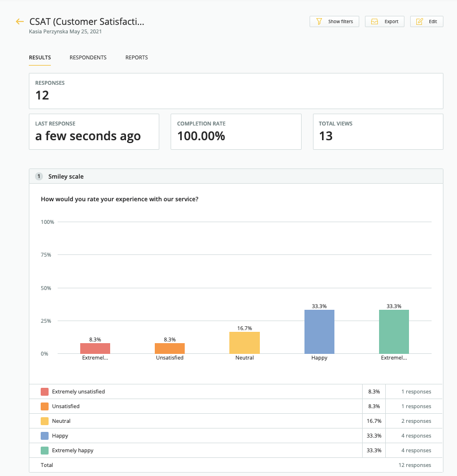The image size is (457, 476).
Task: Click the 100% y-axis label
Action: click(x=47, y=222)
